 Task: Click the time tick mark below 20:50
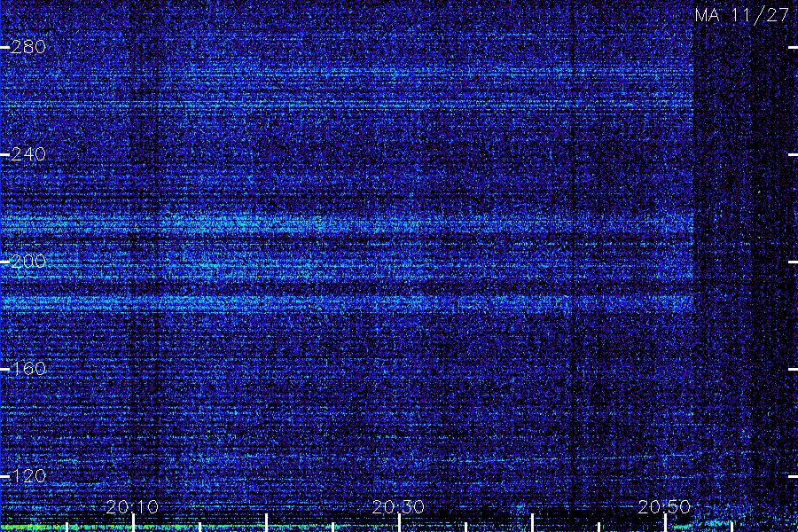click(x=665, y=523)
